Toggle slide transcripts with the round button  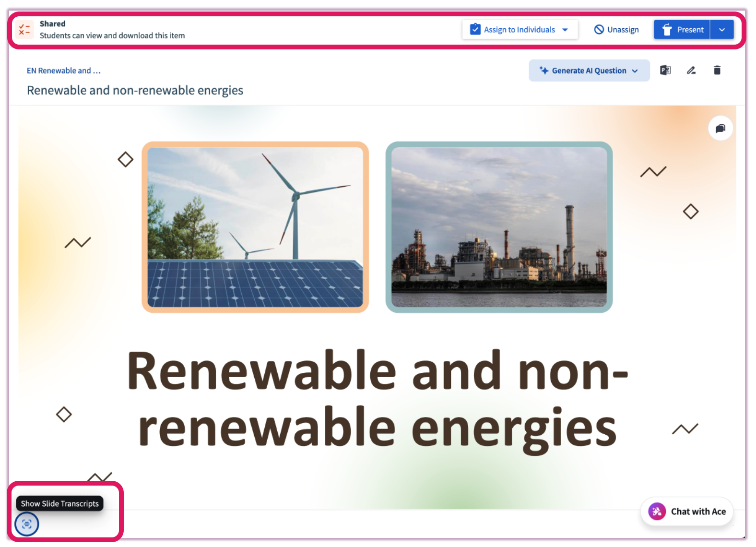tap(27, 524)
